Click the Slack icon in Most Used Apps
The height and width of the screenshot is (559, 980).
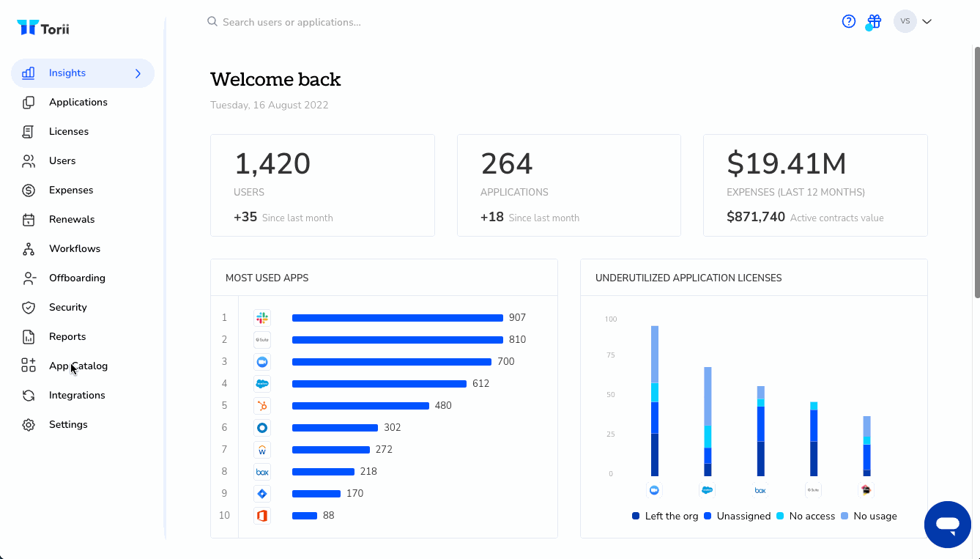pos(262,318)
